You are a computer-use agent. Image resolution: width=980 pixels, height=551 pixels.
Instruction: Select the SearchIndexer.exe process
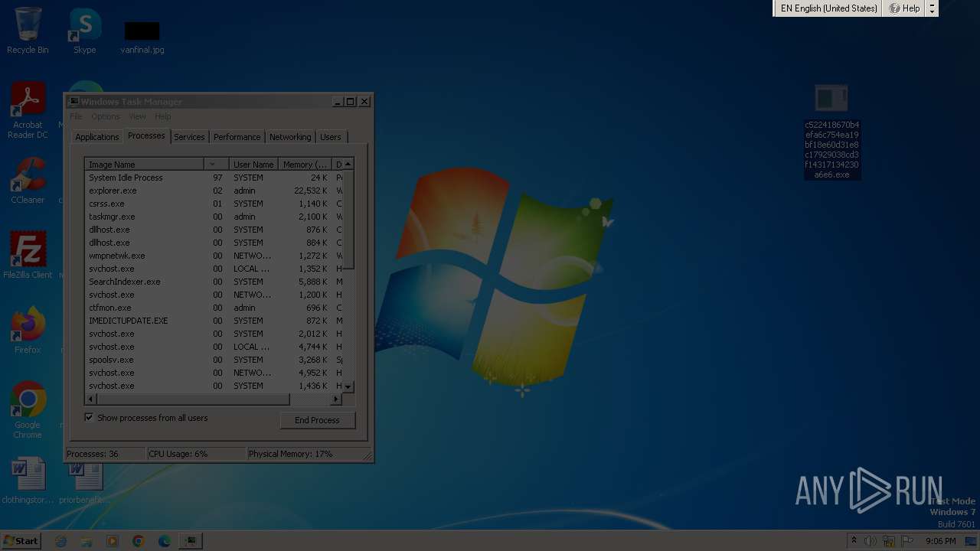(x=213, y=282)
